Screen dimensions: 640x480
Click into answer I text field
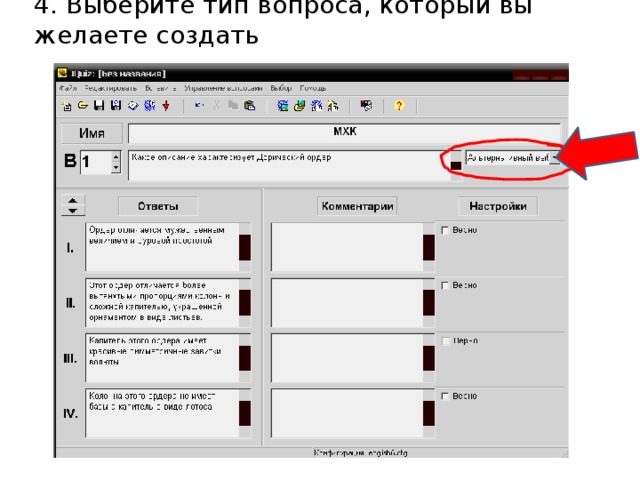click(162, 247)
